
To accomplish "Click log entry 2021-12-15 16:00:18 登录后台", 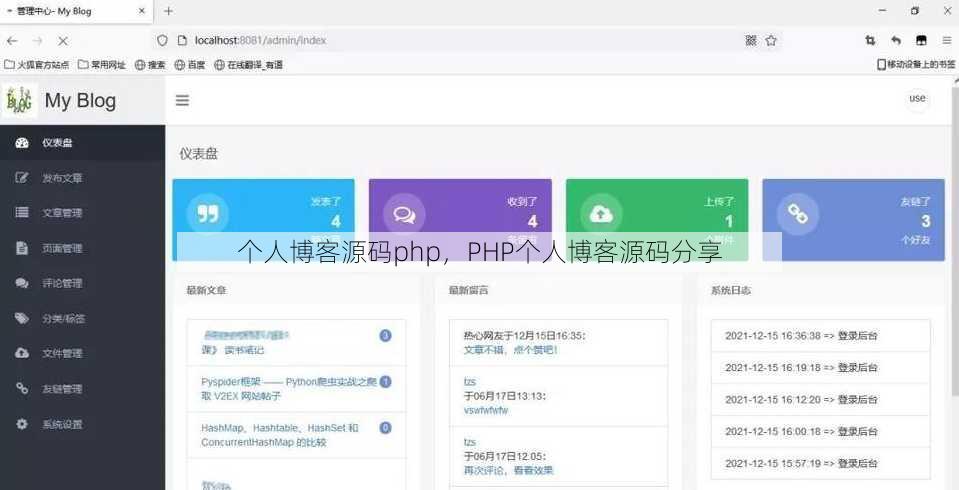I will [x=820, y=431].
